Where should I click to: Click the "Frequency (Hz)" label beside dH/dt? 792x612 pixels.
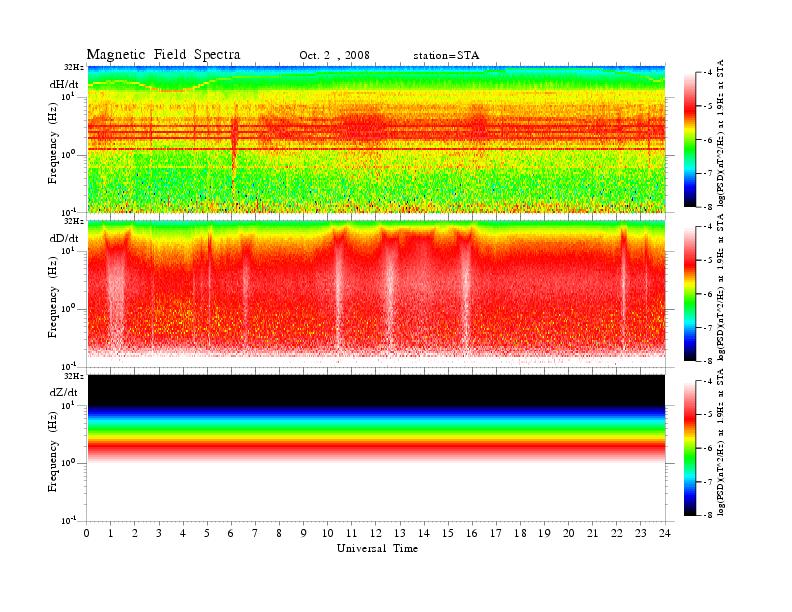[53, 143]
